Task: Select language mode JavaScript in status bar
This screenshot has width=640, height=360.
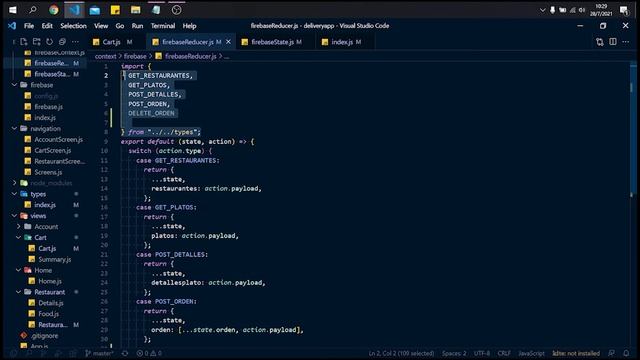Action: (x=531, y=353)
